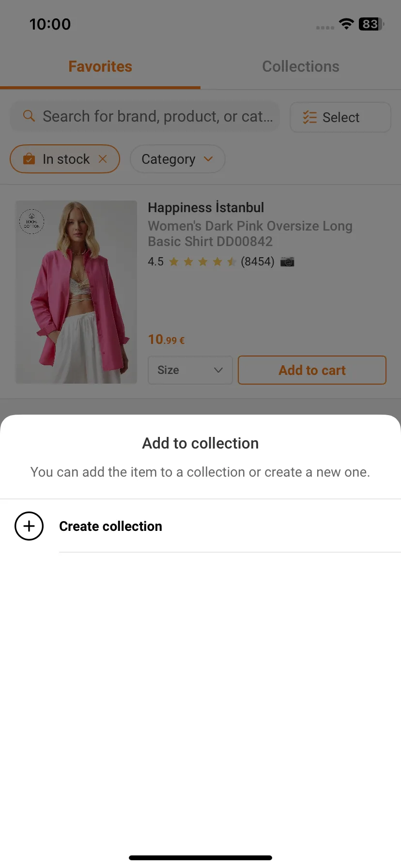Viewport: 401px width, 868px height.
Task: Click the search magnifier icon
Action: coord(29,116)
